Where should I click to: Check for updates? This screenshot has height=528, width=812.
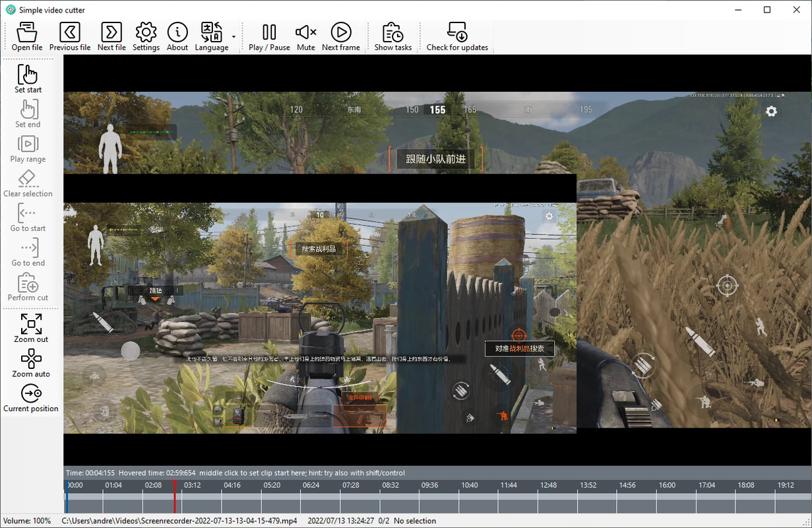(x=457, y=36)
